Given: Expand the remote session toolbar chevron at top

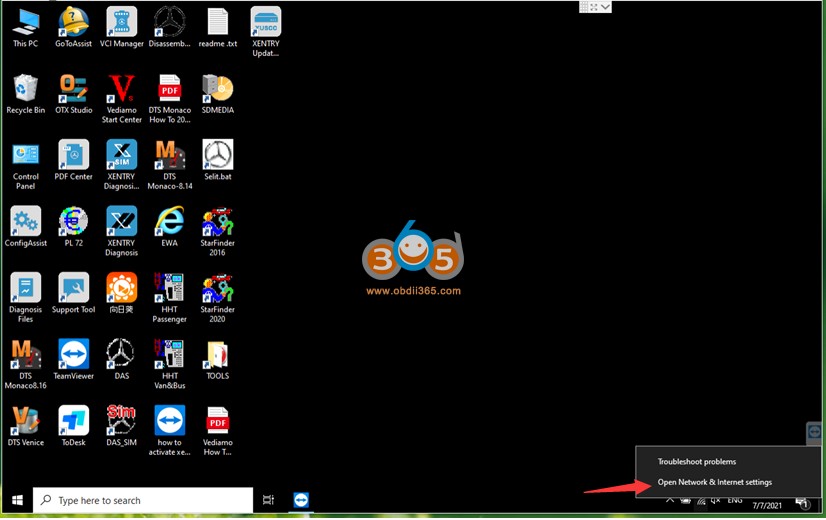Looking at the screenshot, I should pyautogui.click(x=605, y=7).
